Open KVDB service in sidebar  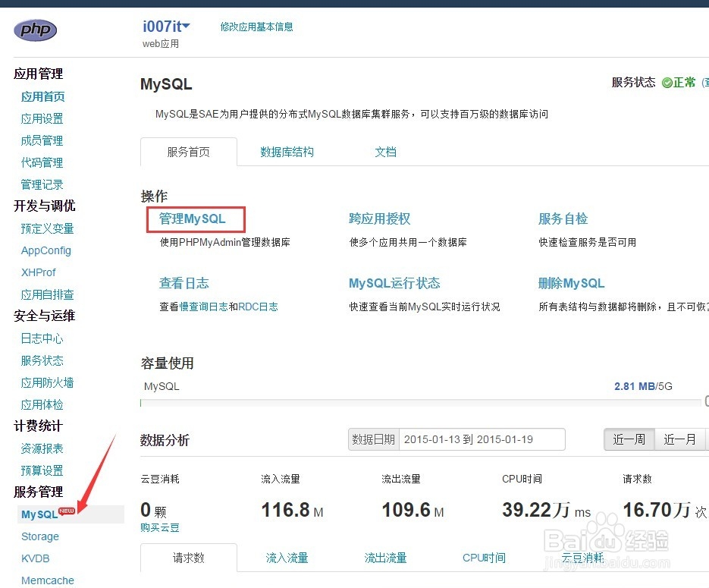click(x=36, y=558)
